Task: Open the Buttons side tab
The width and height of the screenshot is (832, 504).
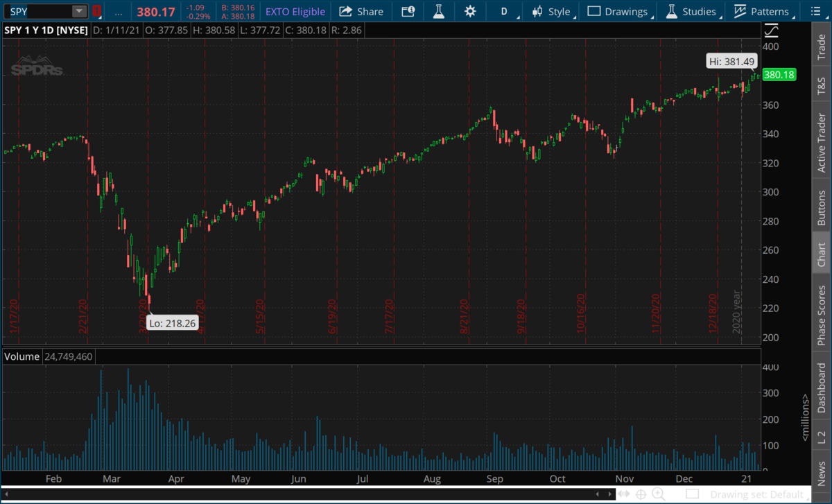Action: click(822, 207)
